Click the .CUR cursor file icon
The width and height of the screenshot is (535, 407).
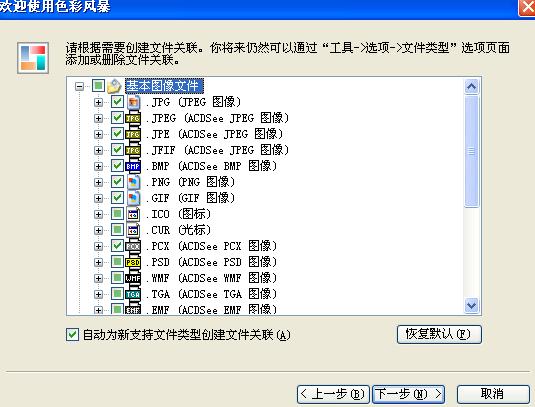(x=133, y=230)
